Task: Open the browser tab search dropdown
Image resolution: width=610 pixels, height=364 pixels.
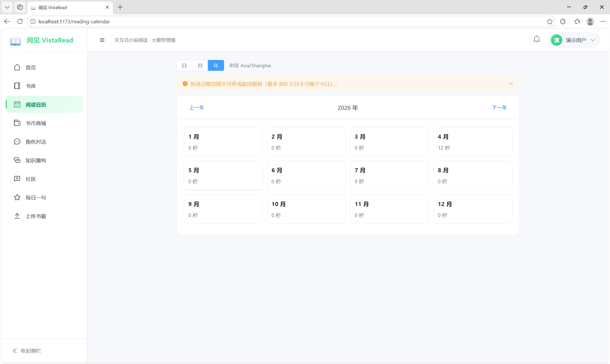Action: pyautogui.click(x=7, y=7)
